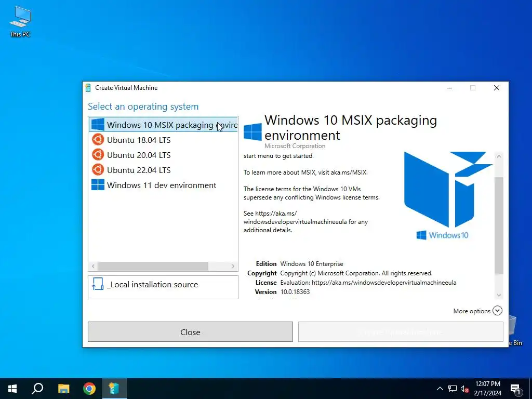
Task: Click the Windows 10 MSIX box artwork image
Action: point(448,196)
